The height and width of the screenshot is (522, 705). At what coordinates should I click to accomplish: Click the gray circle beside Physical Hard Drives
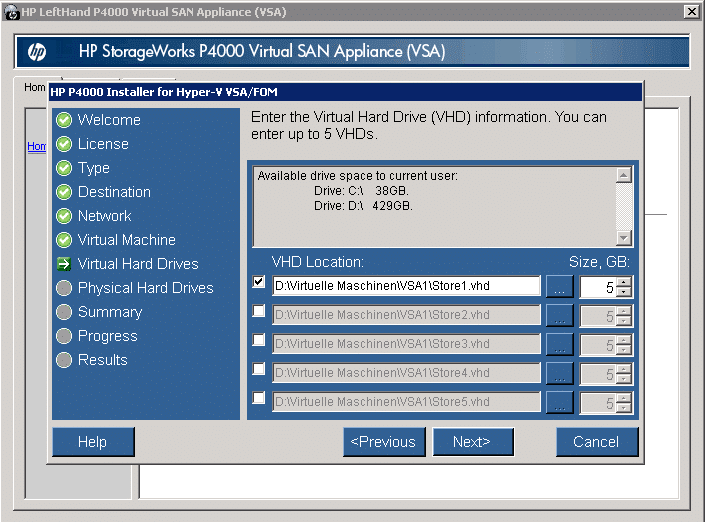click(64, 288)
